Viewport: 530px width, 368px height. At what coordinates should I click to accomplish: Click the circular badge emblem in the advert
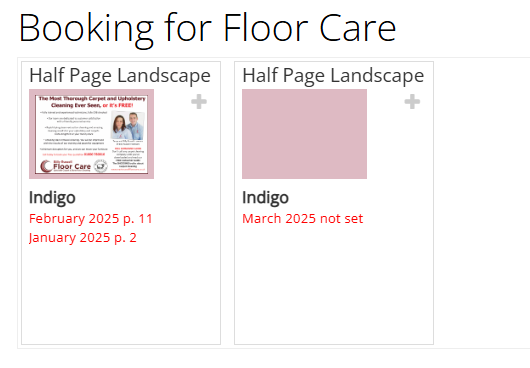100,166
